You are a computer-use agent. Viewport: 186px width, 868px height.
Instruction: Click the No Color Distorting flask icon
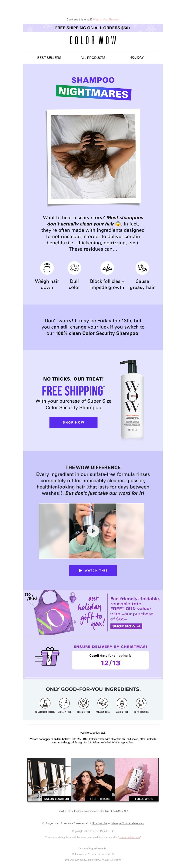(x=45, y=703)
